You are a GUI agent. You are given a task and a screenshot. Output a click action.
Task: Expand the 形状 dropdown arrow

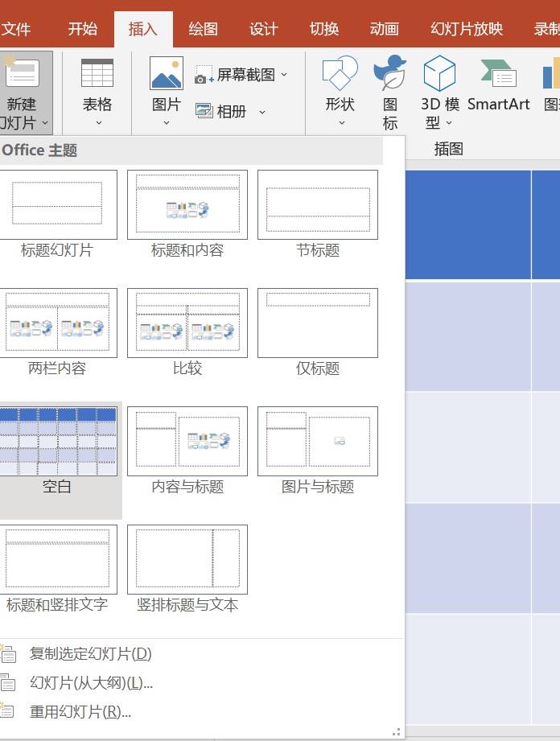pos(342,123)
